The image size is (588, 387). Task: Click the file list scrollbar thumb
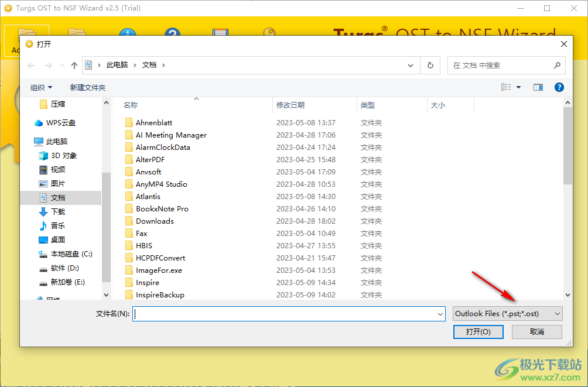coord(568,146)
